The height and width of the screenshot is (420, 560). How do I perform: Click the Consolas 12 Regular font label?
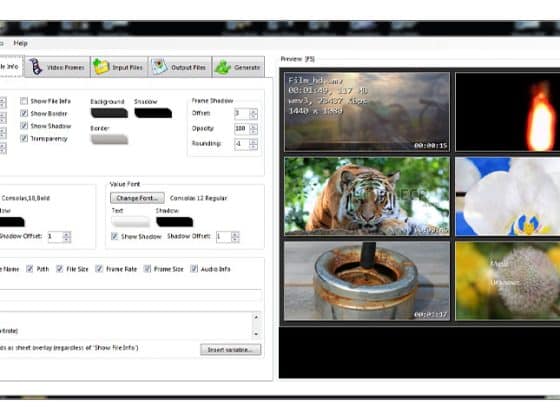[199, 198]
